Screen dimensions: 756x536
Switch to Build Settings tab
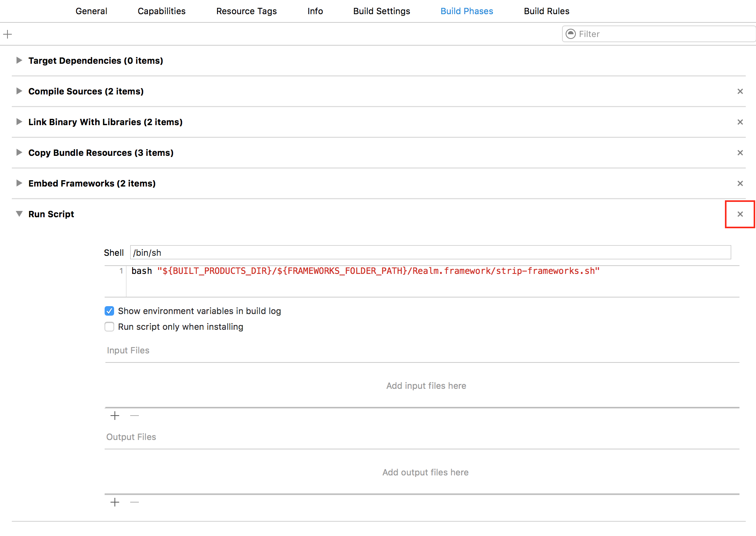382,11
